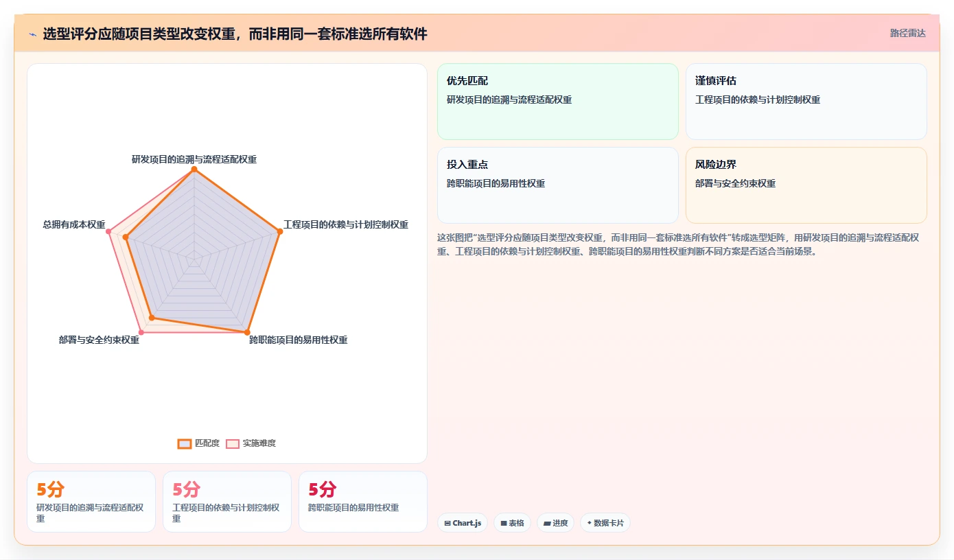The width and height of the screenshot is (954, 560).
Task: Click 跨职能项目的易用性权重 text in 投入重点 card
Action: (496, 183)
